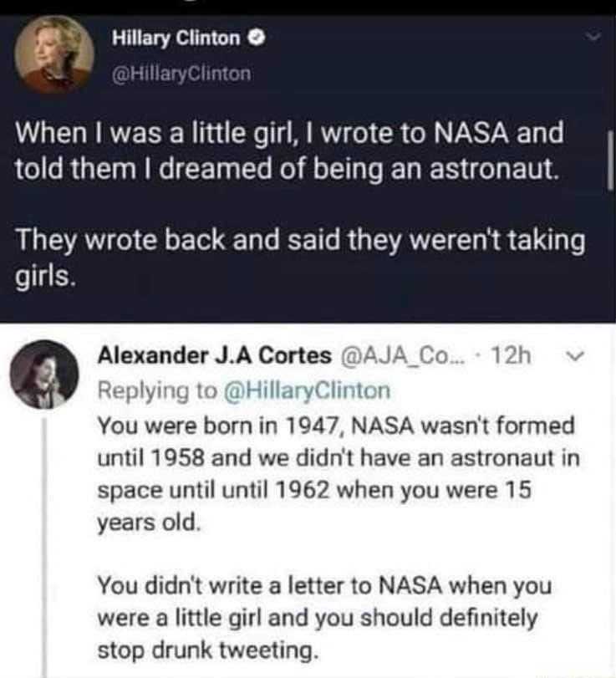Select the reply paragraph about born in 1947

(x=338, y=474)
